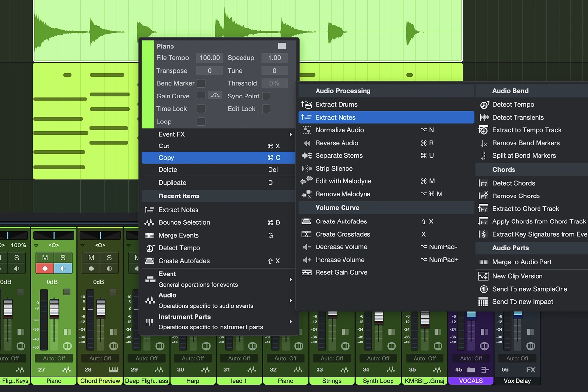This screenshot has height=392, width=588.
Task: Click the Extract Drums icon
Action: click(307, 104)
